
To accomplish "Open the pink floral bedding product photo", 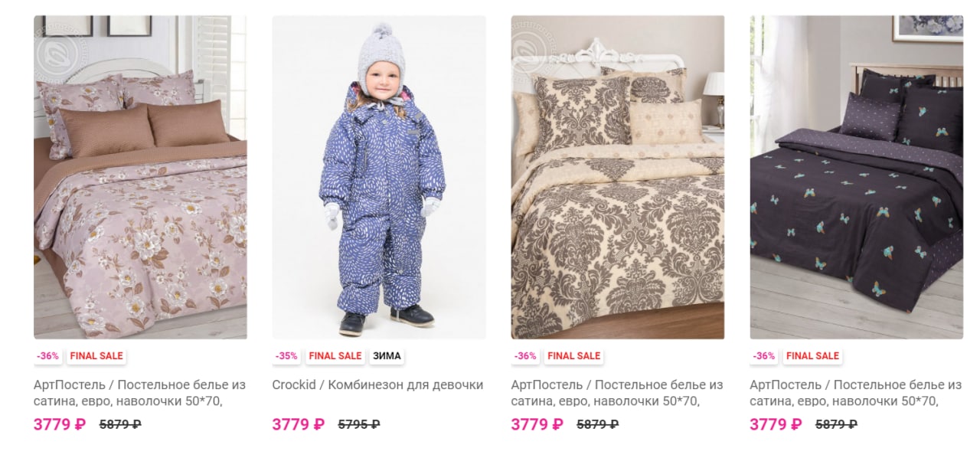I will click(140, 177).
